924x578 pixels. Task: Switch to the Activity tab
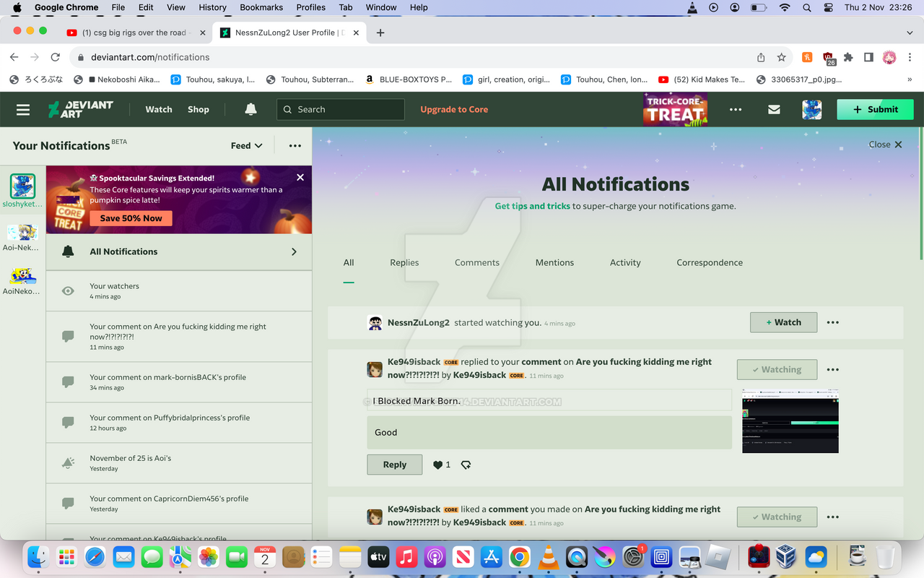pos(625,262)
